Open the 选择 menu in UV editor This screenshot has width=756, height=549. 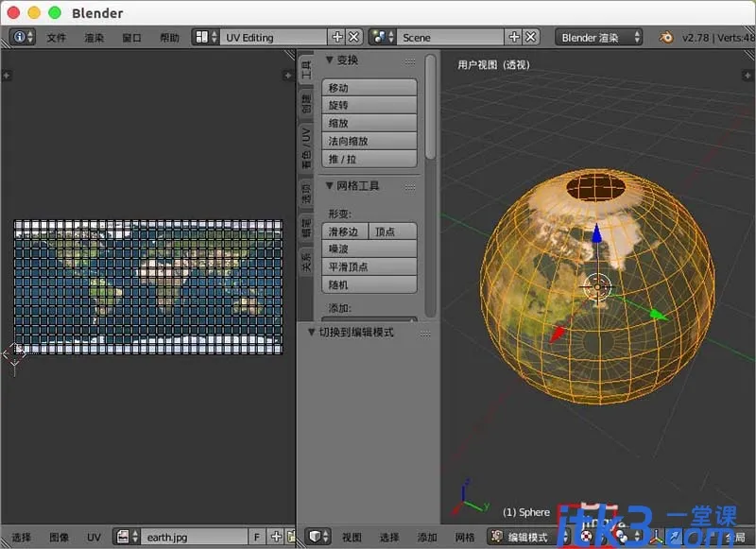tap(21, 537)
